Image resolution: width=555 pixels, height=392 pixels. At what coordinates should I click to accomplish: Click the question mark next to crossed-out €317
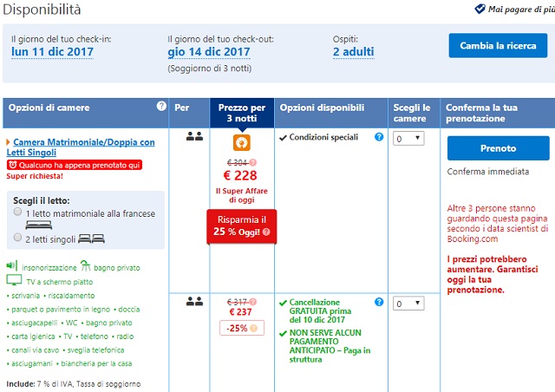252,302
